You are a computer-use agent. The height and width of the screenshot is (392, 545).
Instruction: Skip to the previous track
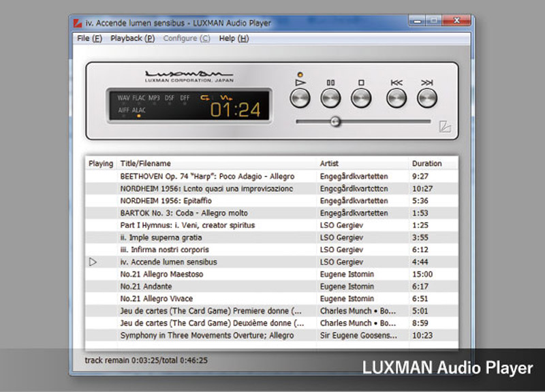point(395,97)
